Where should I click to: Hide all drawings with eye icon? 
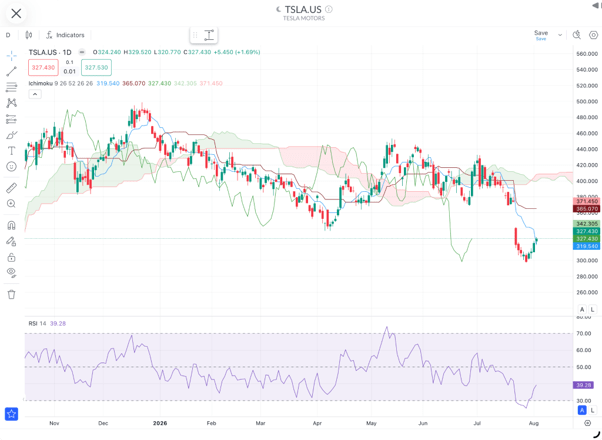12,273
